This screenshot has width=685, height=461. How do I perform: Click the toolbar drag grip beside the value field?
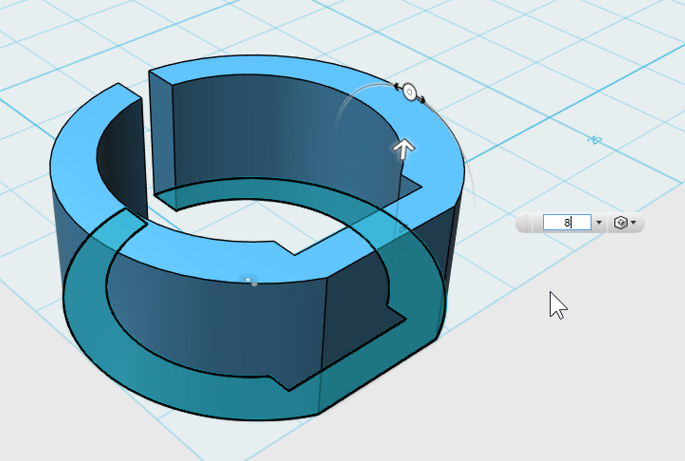pyautogui.click(x=526, y=223)
